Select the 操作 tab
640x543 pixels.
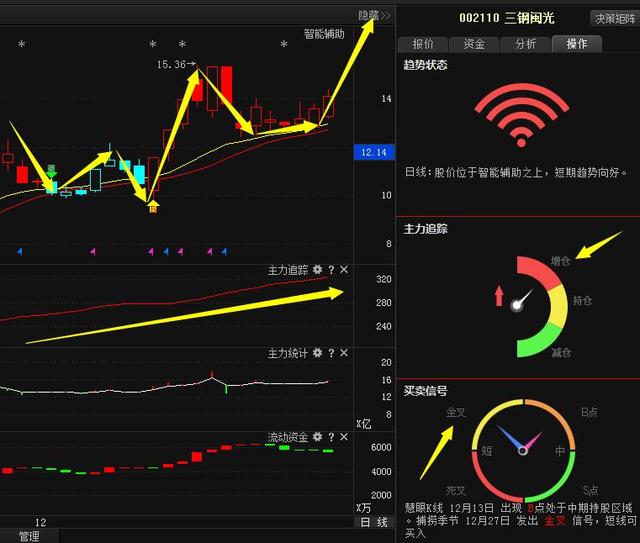(577, 44)
